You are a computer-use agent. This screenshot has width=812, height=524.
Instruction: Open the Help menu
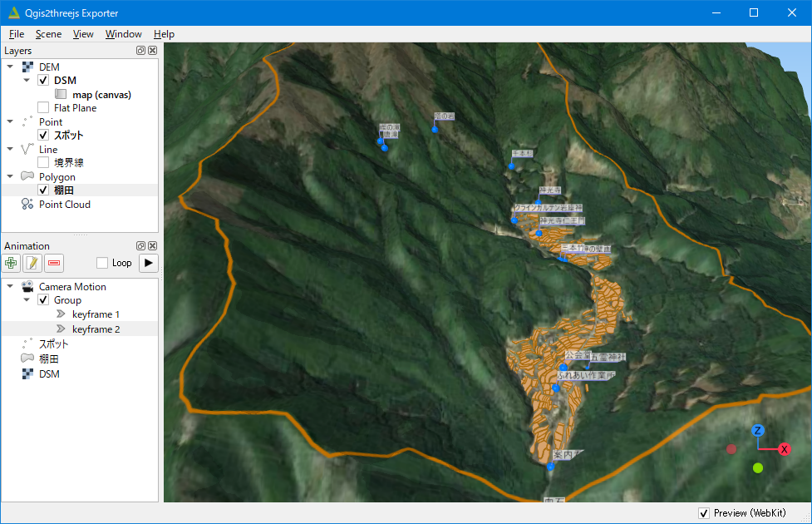click(164, 34)
